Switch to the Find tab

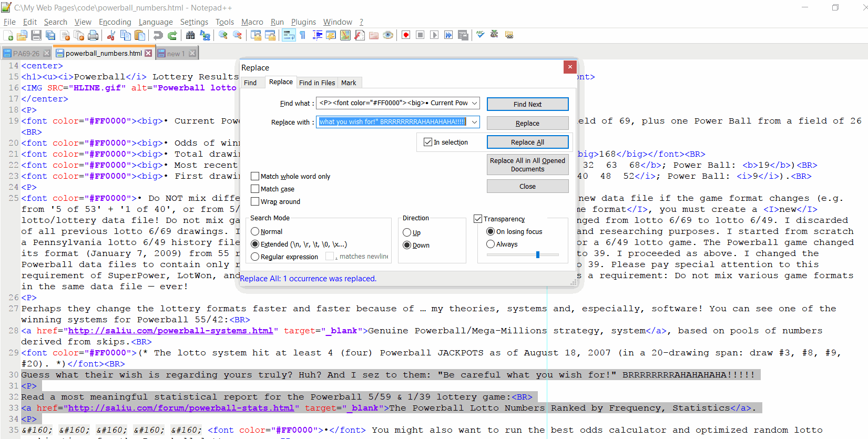tap(250, 83)
